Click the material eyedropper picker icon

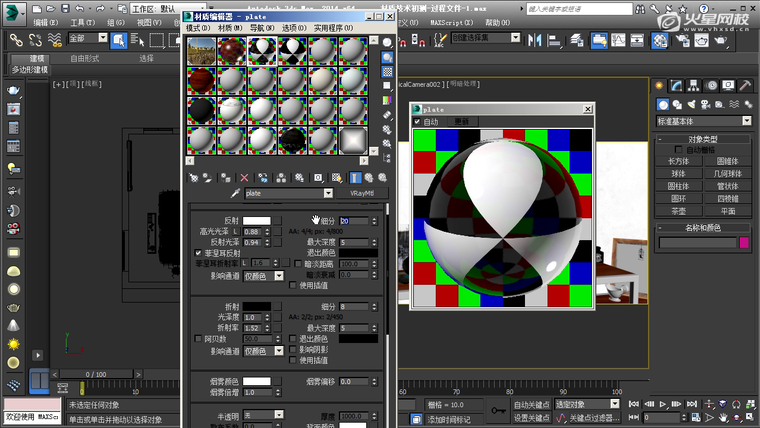click(x=236, y=193)
